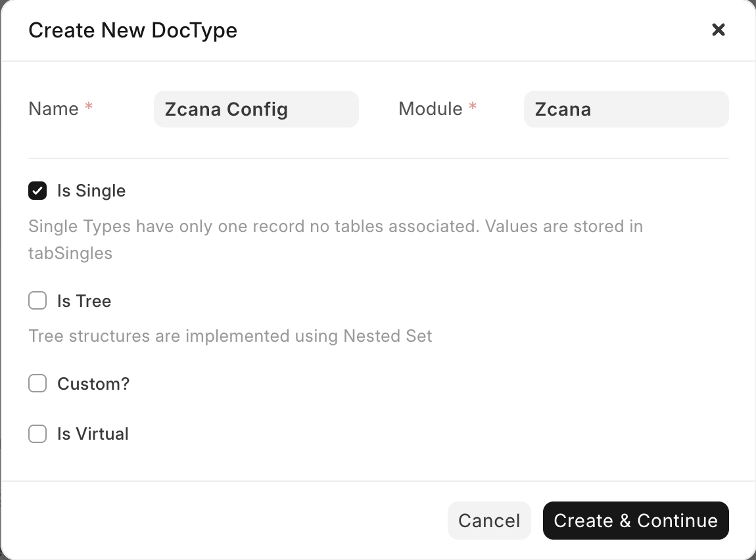
Task: Click the Module field label
Action: [x=430, y=109]
